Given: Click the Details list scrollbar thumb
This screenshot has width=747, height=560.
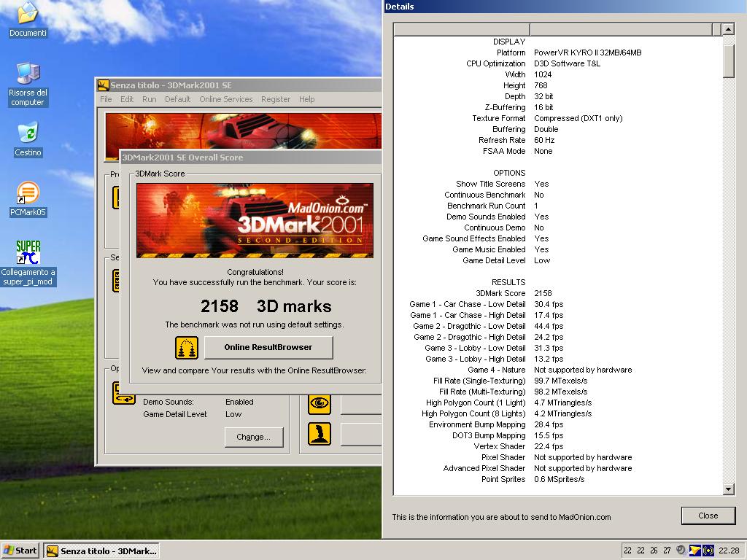Looking at the screenshot, I should pyautogui.click(x=729, y=61).
